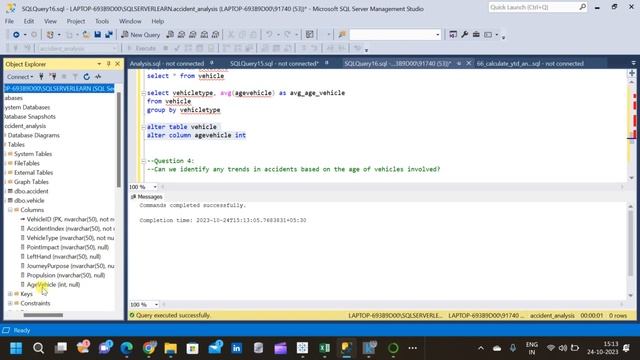The width and height of the screenshot is (640, 360).
Task: Switch to the SQLQuery15.sql tab
Action: coord(274,64)
